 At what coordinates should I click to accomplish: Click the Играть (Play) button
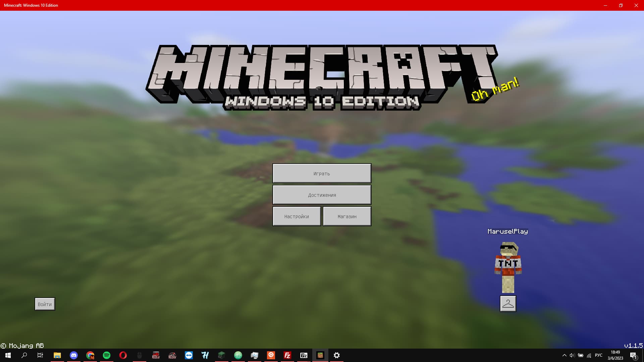click(x=322, y=173)
